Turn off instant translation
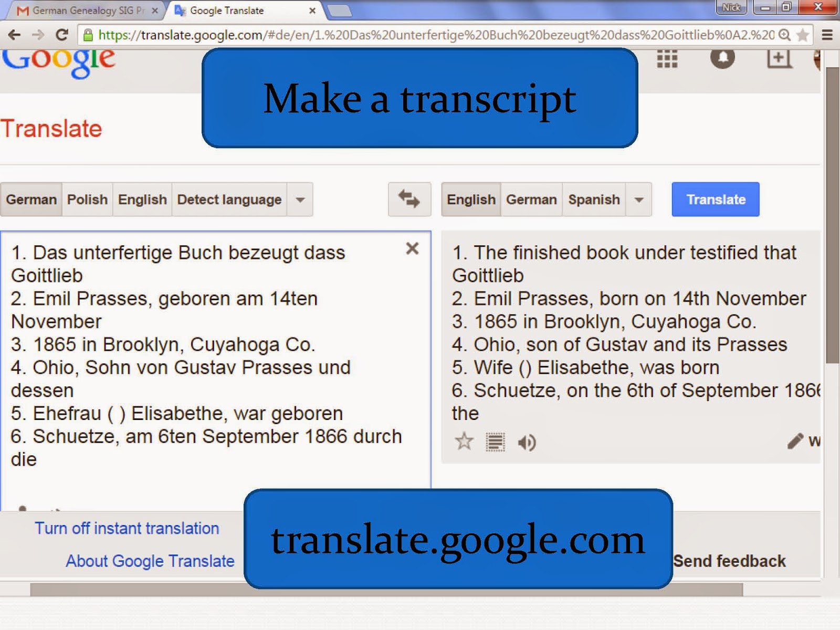Screen dimensions: 840x630 [127, 528]
